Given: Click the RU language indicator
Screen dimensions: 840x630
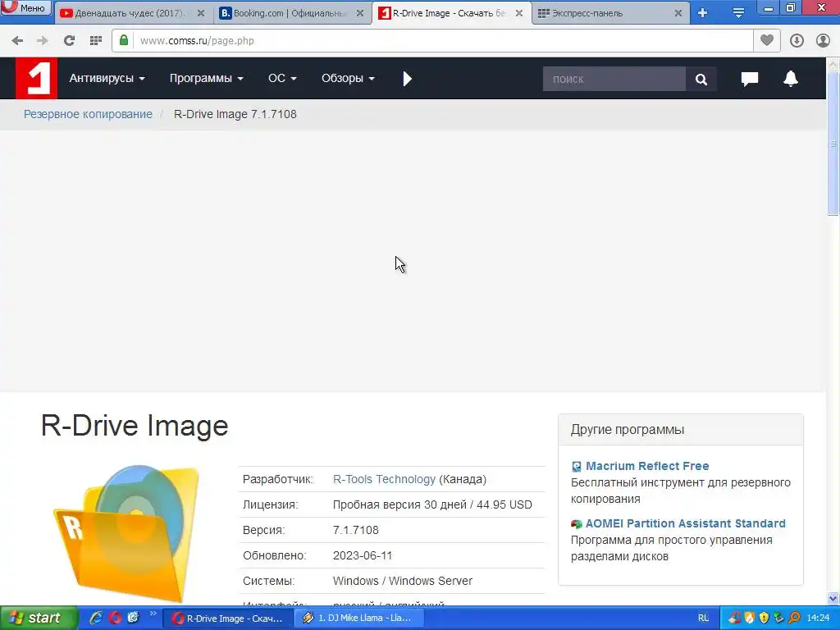Looking at the screenshot, I should coord(703,619).
